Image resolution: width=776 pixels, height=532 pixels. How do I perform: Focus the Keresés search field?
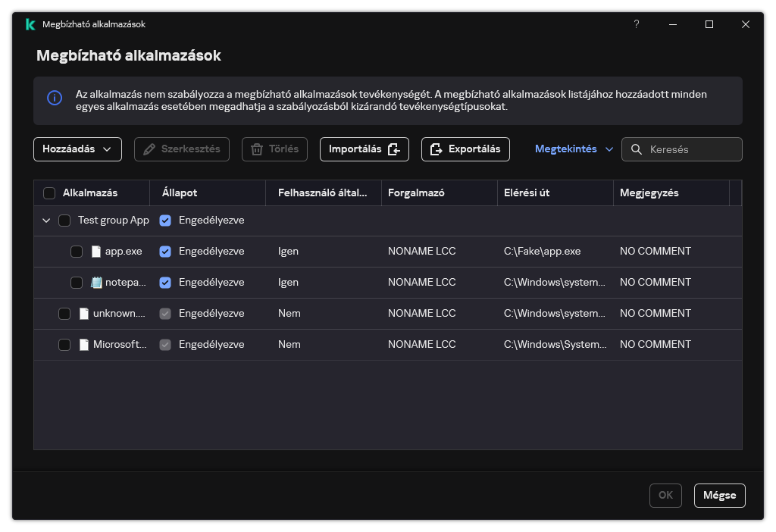691,149
